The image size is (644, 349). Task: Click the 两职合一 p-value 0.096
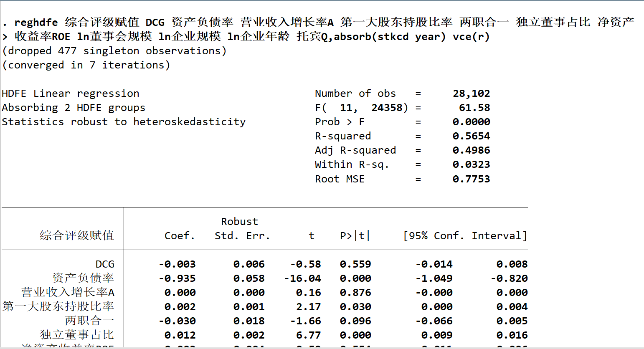click(x=355, y=321)
